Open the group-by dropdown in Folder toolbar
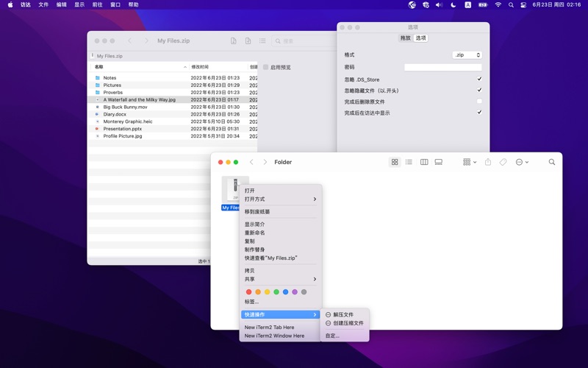Viewport: 588px width, 368px height. pos(470,162)
